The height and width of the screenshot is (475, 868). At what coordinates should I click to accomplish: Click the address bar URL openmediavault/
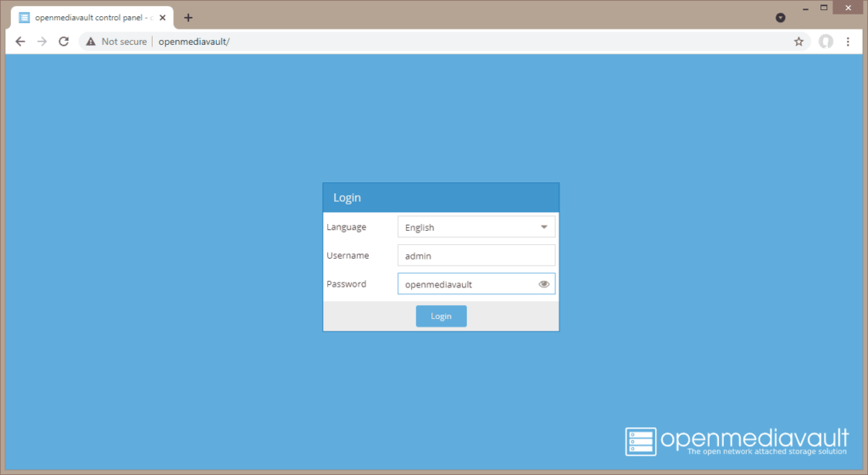[x=194, y=42]
